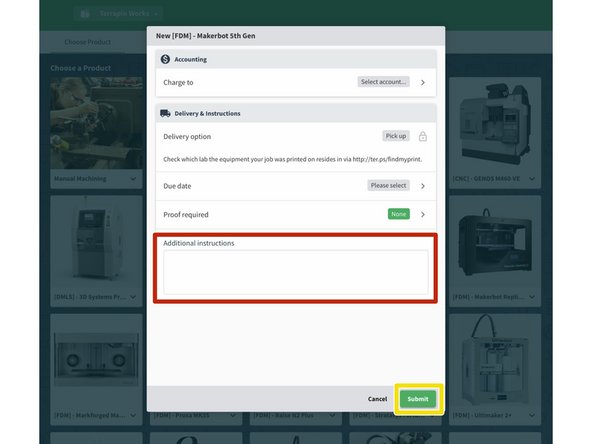592x444 pixels.
Task: Open the Terrapin Works dropdown in header
Action: (x=119, y=14)
